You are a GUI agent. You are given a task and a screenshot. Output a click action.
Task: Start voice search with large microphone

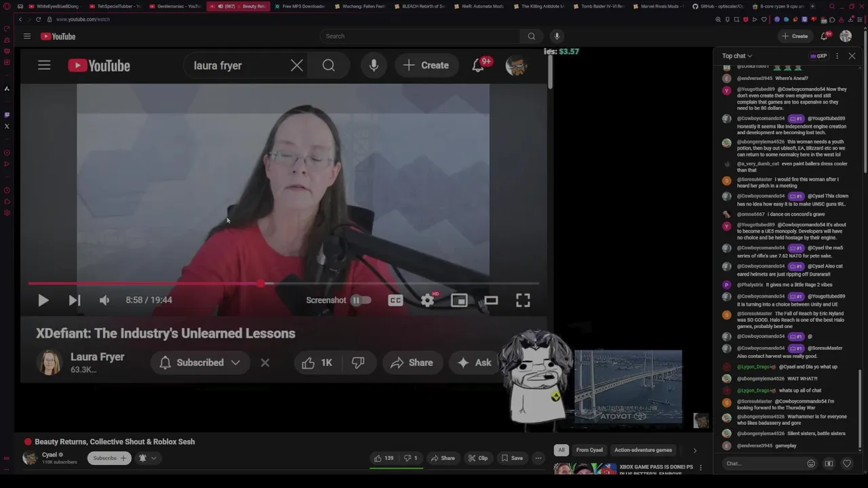pos(374,66)
